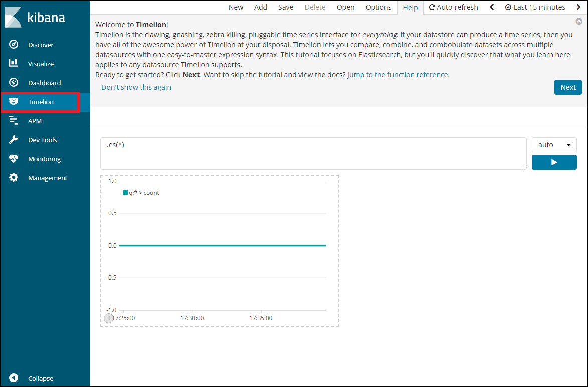Open Management gear icon
588x387 pixels.
pos(14,178)
